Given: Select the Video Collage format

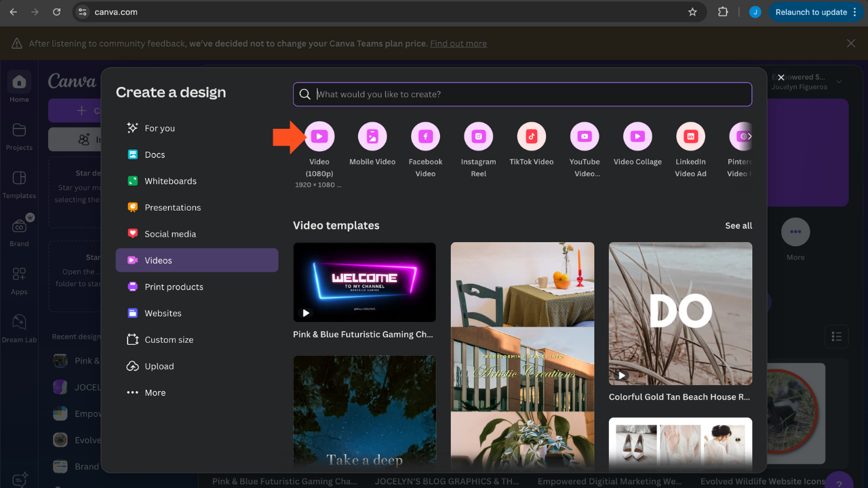Looking at the screenshot, I should [x=637, y=136].
